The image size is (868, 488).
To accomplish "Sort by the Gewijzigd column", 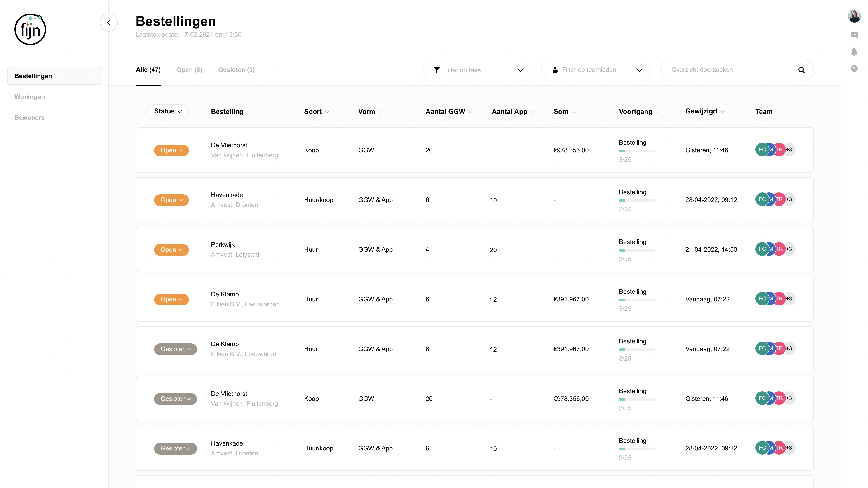I will pos(705,111).
